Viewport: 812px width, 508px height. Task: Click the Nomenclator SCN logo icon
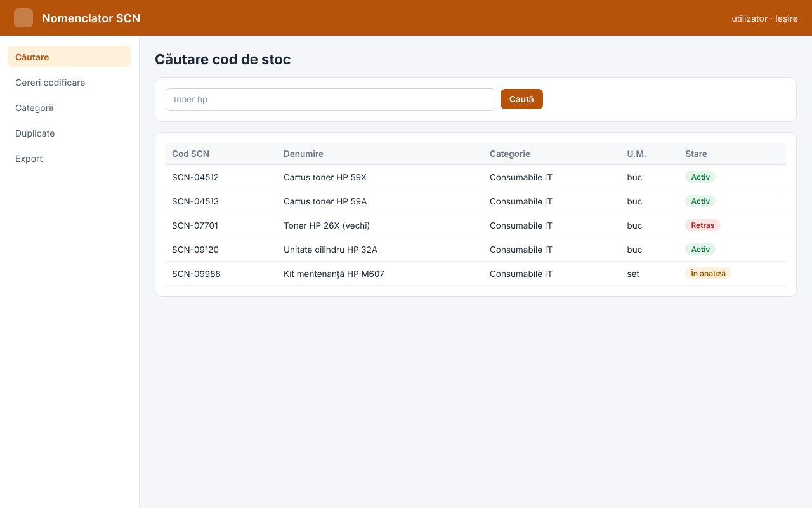[x=23, y=18]
